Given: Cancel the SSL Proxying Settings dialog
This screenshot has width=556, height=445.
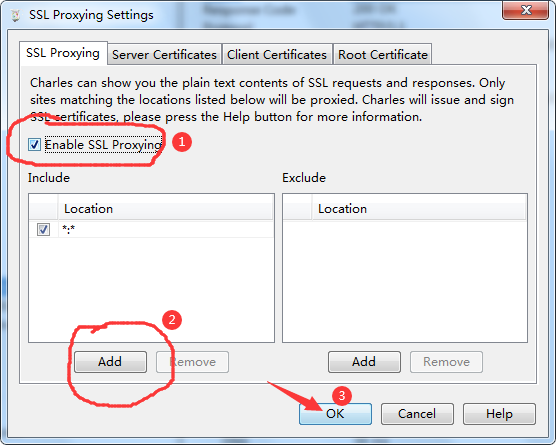Looking at the screenshot, I should (417, 414).
